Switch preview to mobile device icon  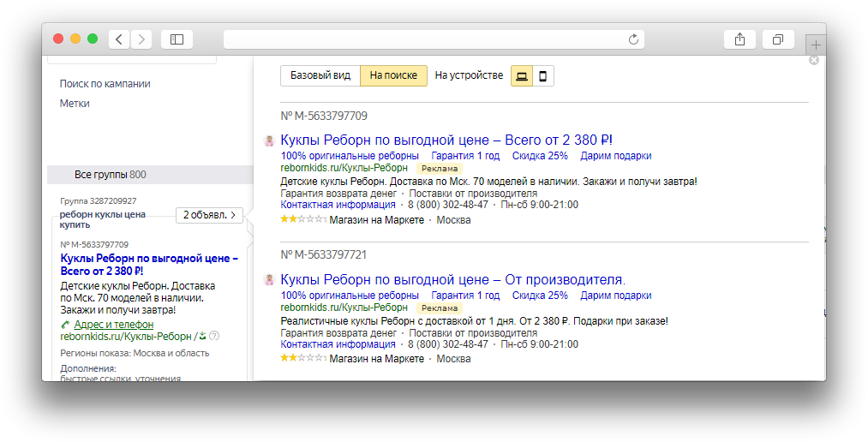pyautogui.click(x=543, y=75)
